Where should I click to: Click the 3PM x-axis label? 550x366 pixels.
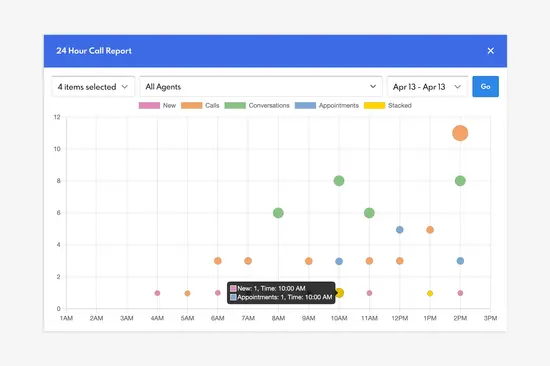pos(490,318)
